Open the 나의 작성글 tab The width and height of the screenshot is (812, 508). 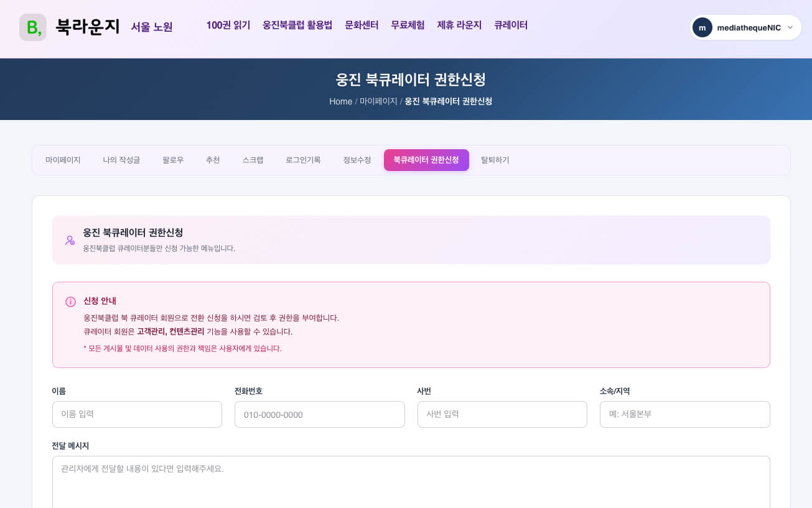[x=121, y=160]
